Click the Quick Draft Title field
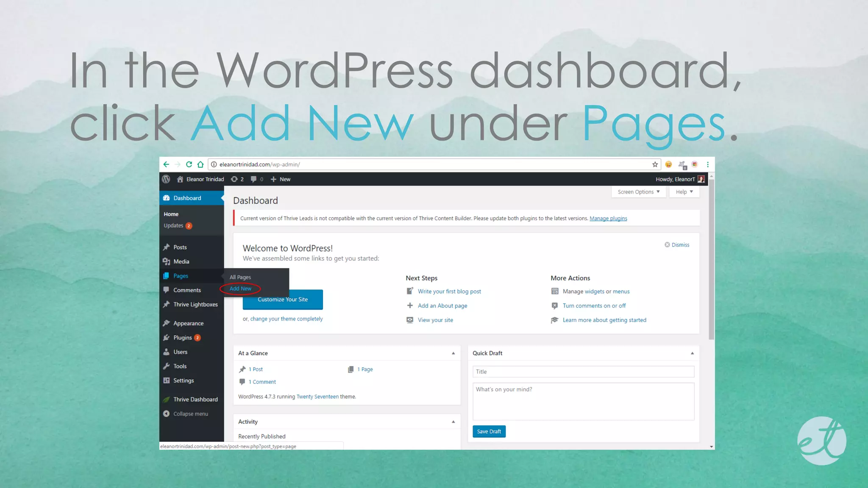The image size is (868, 488). pos(583,372)
